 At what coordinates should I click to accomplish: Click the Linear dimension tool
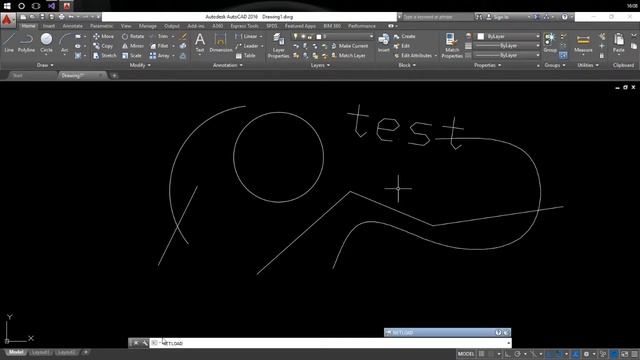[x=247, y=36]
